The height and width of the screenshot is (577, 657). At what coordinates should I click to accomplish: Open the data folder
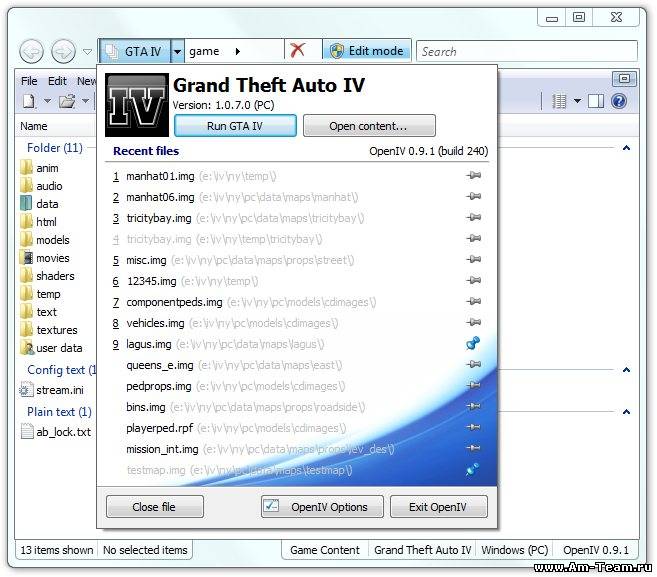point(39,204)
